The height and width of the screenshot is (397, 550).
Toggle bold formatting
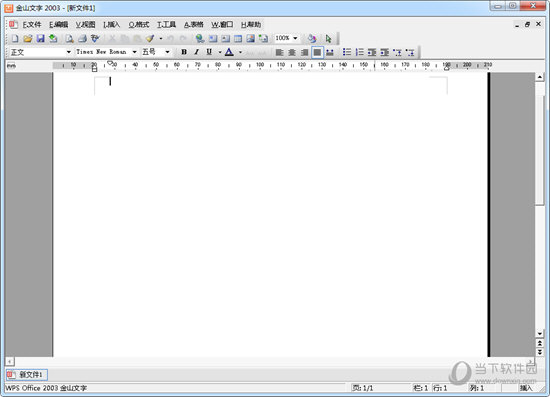click(x=184, y=52)
